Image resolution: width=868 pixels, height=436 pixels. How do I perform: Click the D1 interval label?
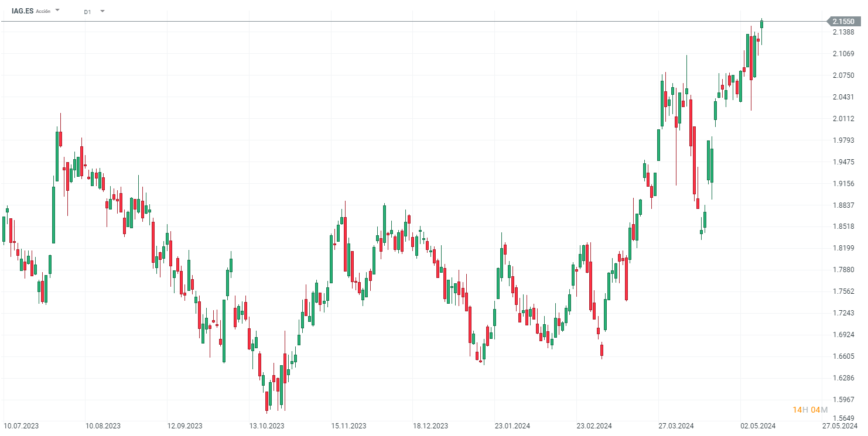[x=87, y=12]
